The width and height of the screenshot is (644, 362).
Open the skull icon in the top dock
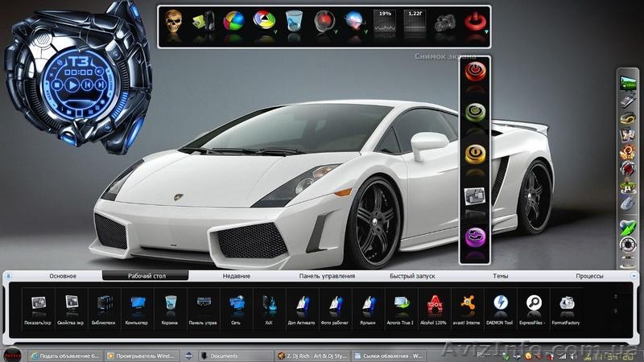[x=174, y=21]
